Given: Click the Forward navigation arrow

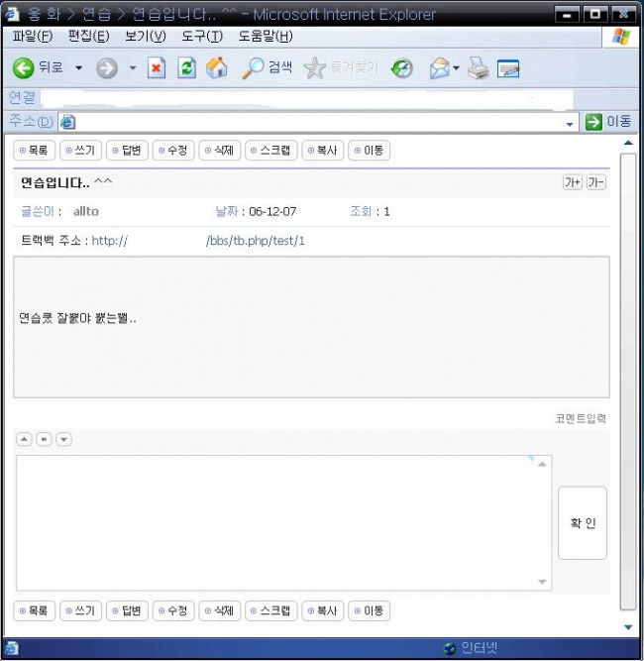Looking at the screenshot, I should [x=107, y=68].
